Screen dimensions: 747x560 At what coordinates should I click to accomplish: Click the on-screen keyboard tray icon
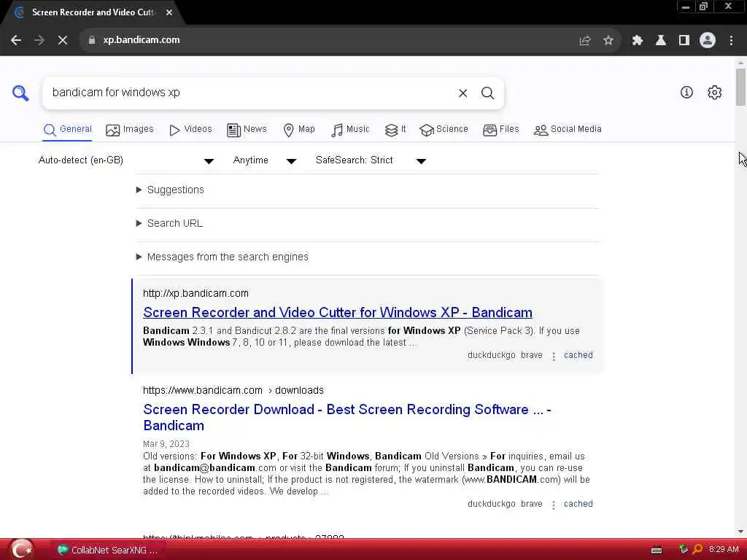(x=657, y=550)
